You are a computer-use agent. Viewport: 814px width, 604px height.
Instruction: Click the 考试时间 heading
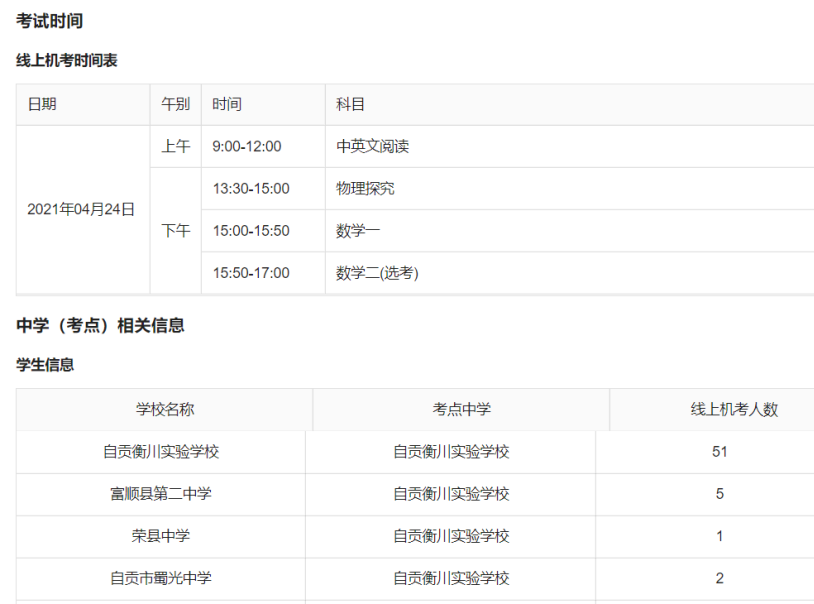[49, 20]
